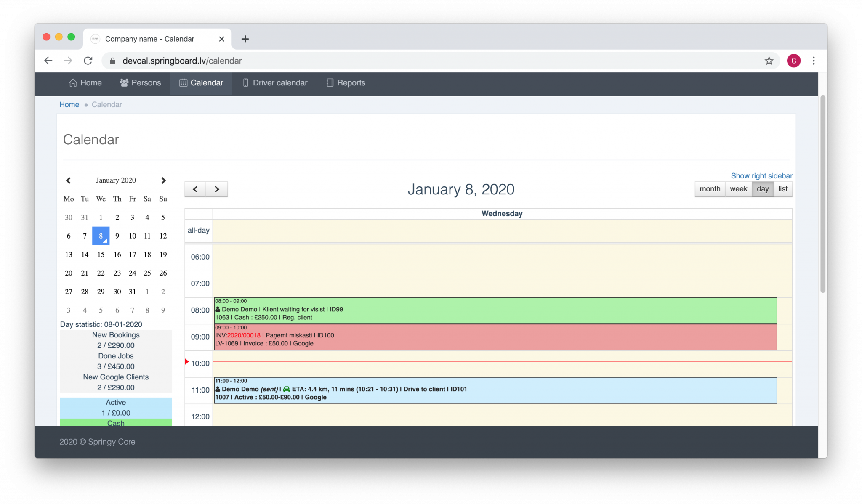Switch to list view
Viewport: 862px width, 504px height.
783,189
